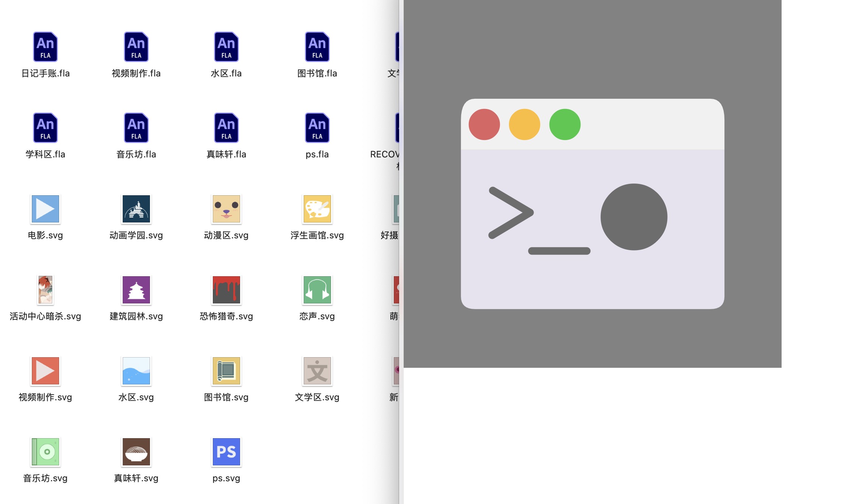Click the 图书馆.fla filename label
The height and width of the screenshot is (504, 849).
pos(317,73)
